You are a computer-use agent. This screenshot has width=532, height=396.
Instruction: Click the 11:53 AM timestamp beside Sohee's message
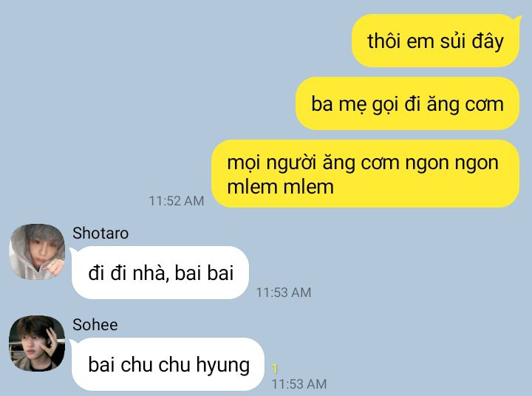click(299, 384)
